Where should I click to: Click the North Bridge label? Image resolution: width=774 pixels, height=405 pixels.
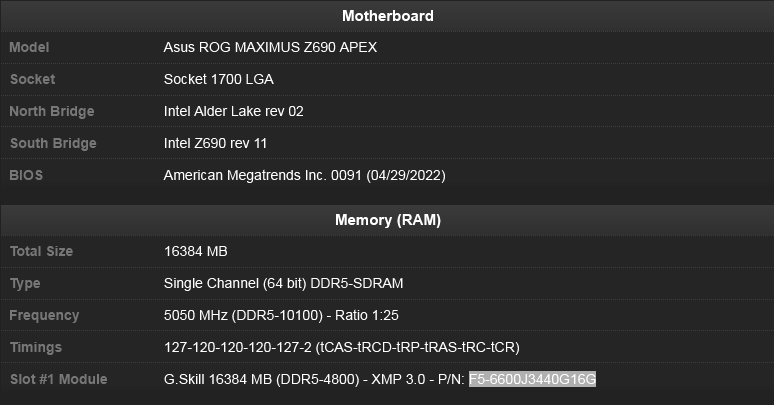click(x=52, y=111)
